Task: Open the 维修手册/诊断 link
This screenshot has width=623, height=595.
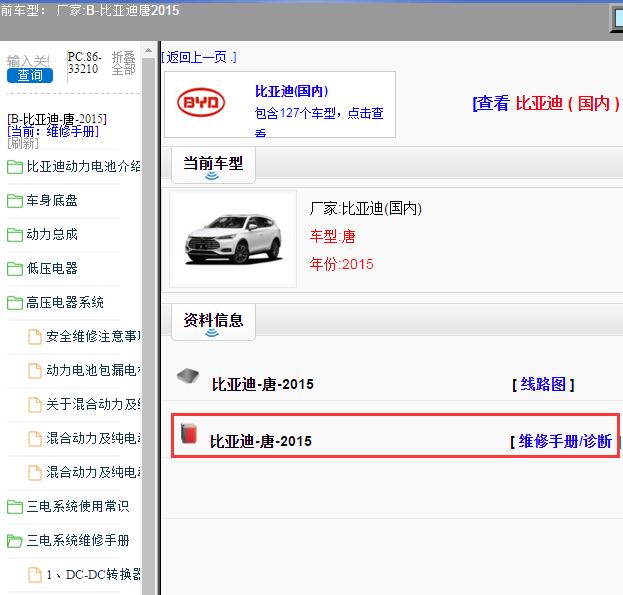Action: click(564, 441)
